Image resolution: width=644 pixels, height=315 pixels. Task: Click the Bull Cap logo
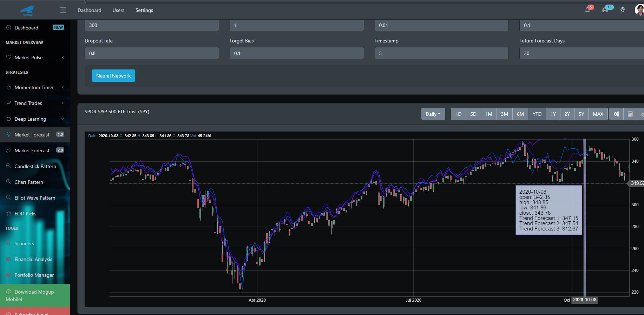point(28,10)
